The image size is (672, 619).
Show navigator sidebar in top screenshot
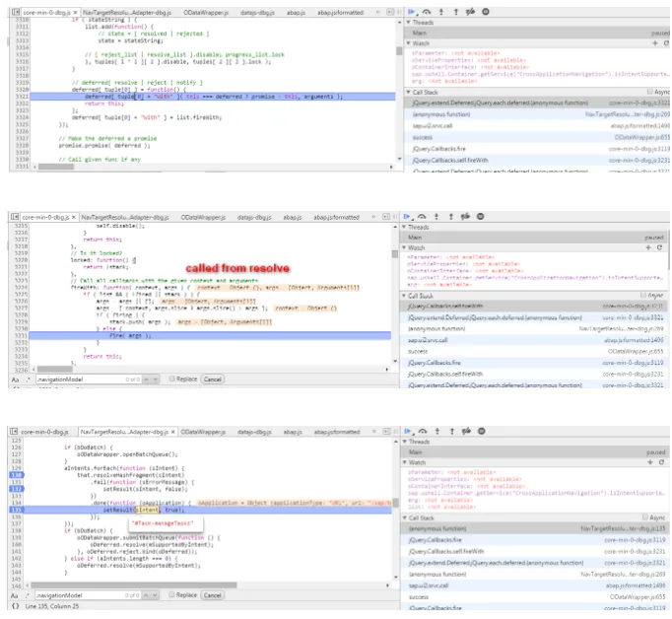coord(16,13)
